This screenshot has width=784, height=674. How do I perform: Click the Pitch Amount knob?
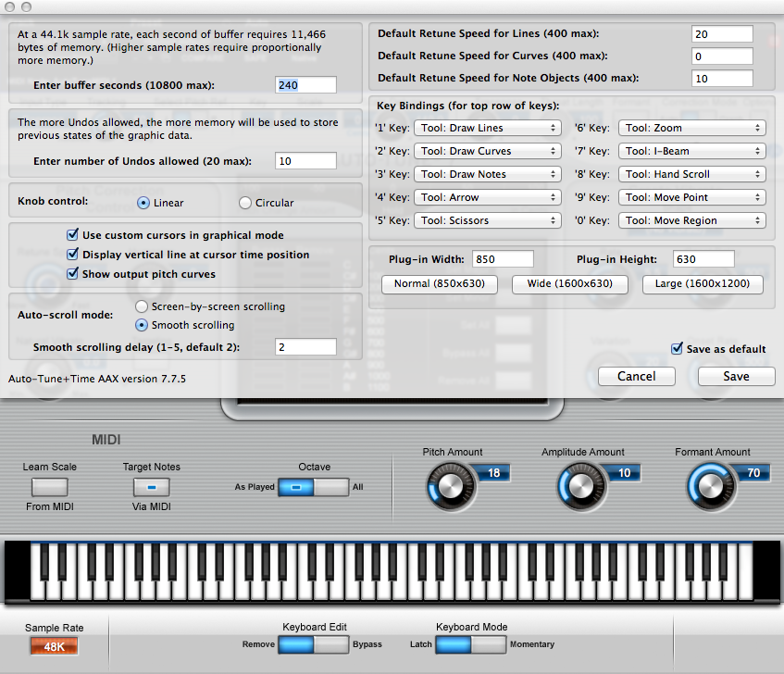(x=446, y=484)
